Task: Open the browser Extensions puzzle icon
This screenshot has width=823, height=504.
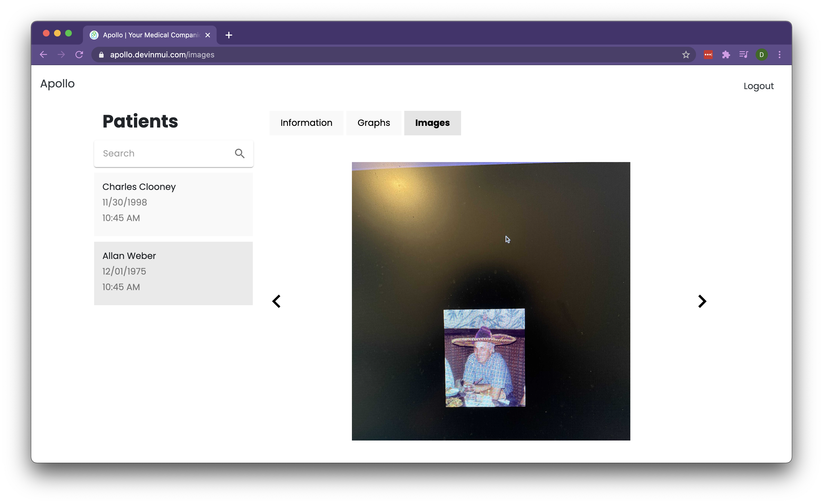Action: [x=726, y=55]
